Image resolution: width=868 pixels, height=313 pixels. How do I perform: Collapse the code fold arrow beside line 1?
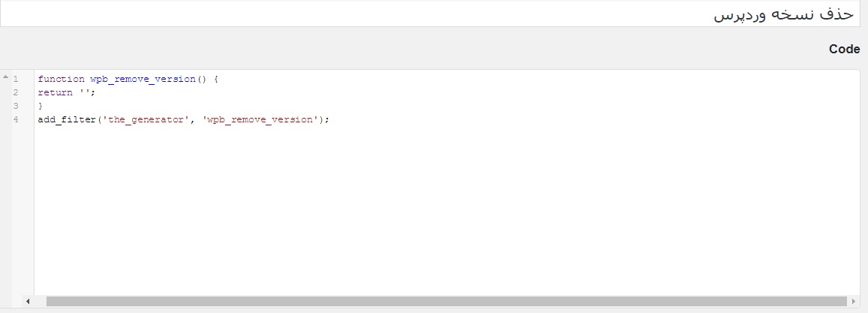coord(5,77)
